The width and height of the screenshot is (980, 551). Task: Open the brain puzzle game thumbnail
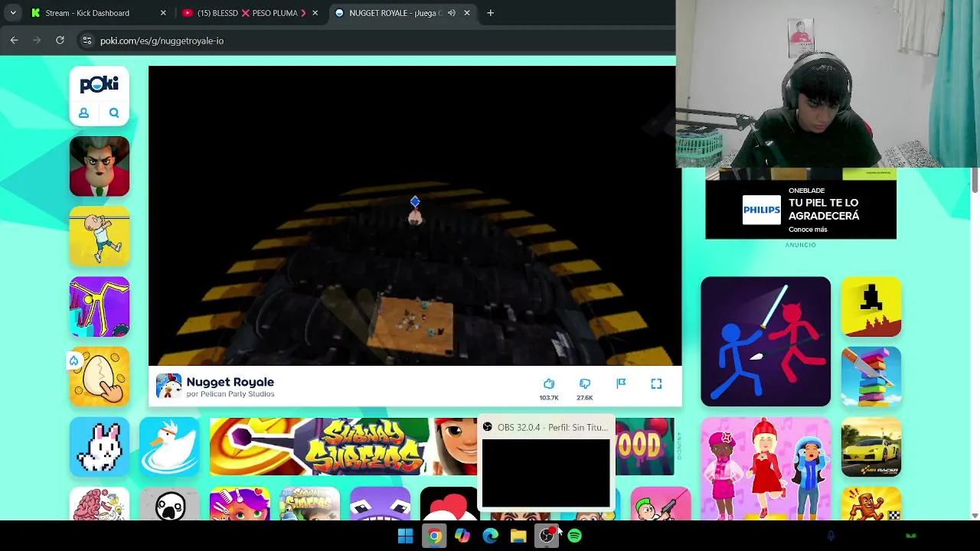[100, 504]
